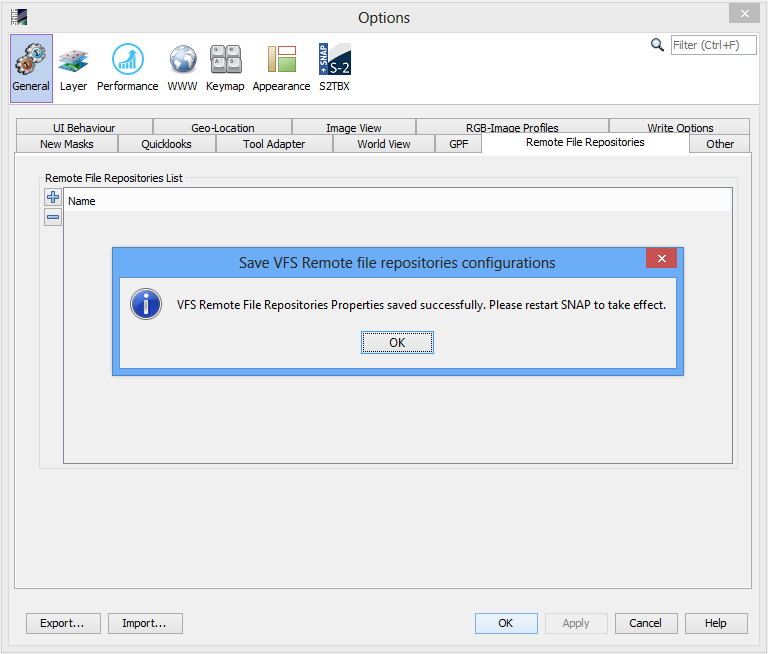Click the Import... button
Image resolution: width=768 pixels, height=654 pixels.
tap(145, 623)
